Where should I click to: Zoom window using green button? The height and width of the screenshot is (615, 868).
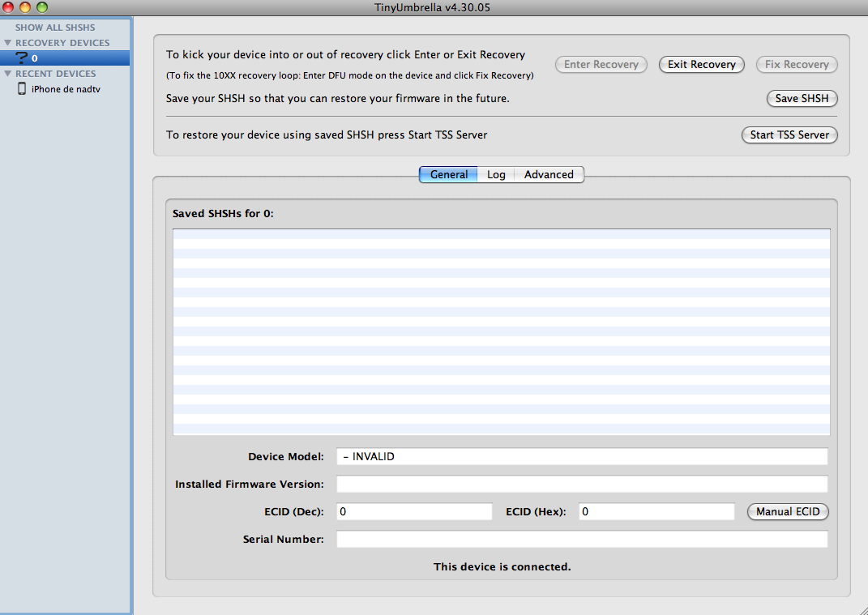tap(41, 7)
